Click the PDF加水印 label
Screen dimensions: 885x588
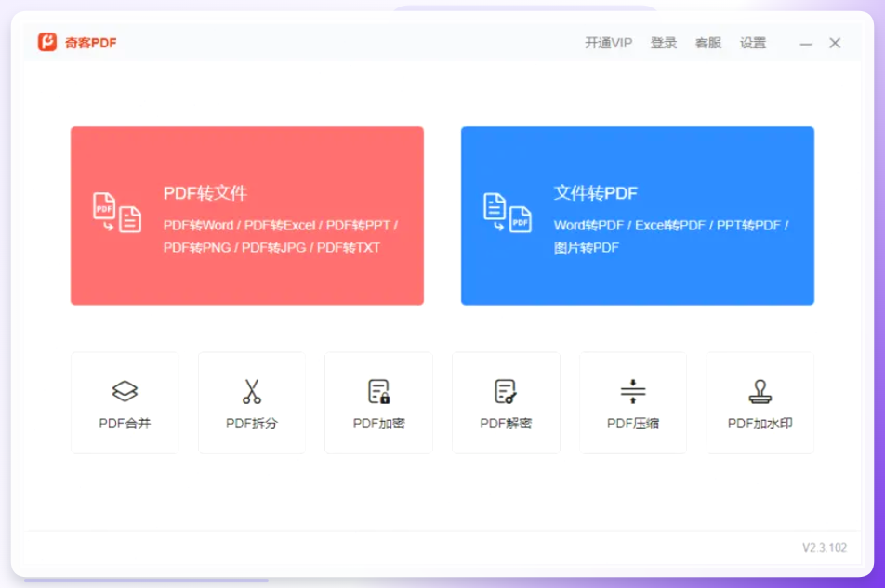(760, 424)
